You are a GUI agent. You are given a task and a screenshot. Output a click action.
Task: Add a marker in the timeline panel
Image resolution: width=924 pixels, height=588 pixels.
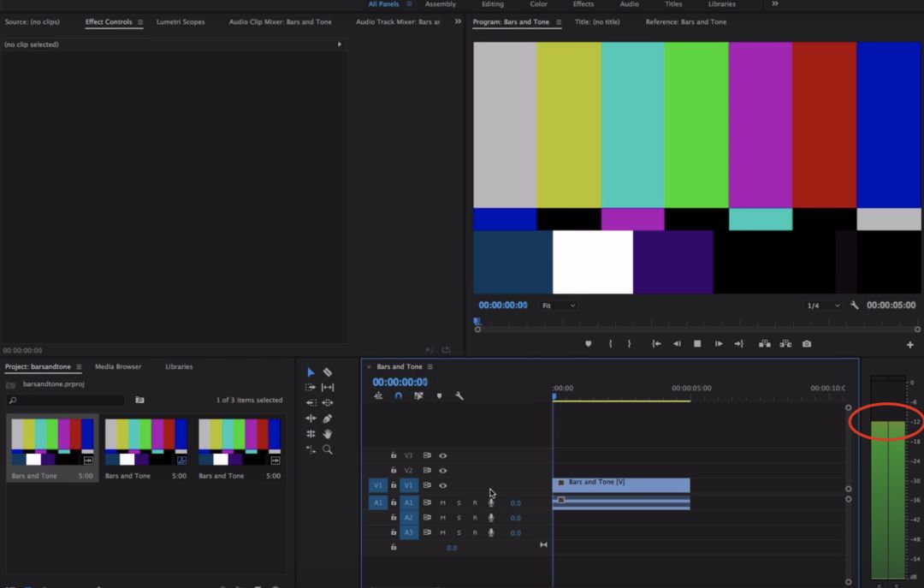[439, 395]
